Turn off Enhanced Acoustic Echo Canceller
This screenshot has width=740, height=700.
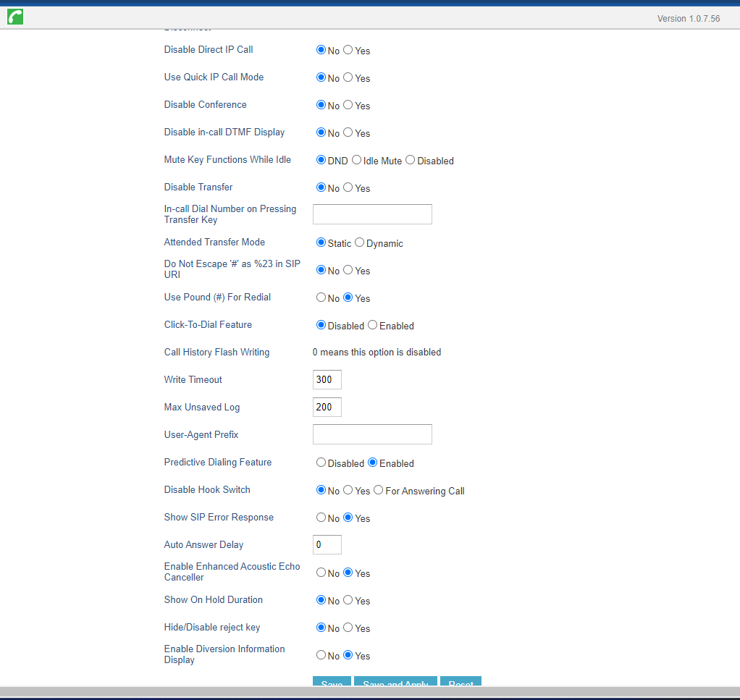(x=321, y=573)
